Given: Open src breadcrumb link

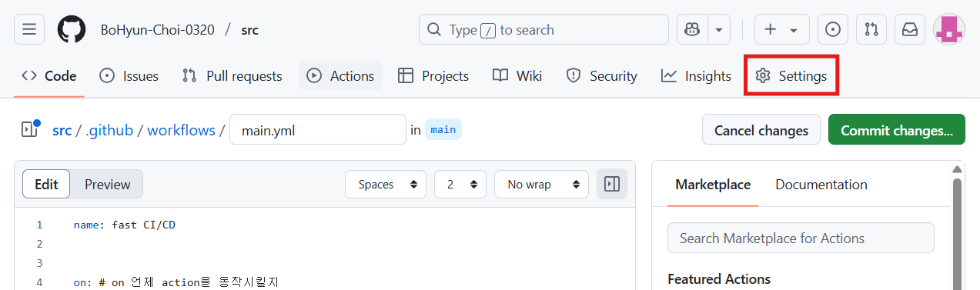Looking at the screenshot, I should (62, 130).
